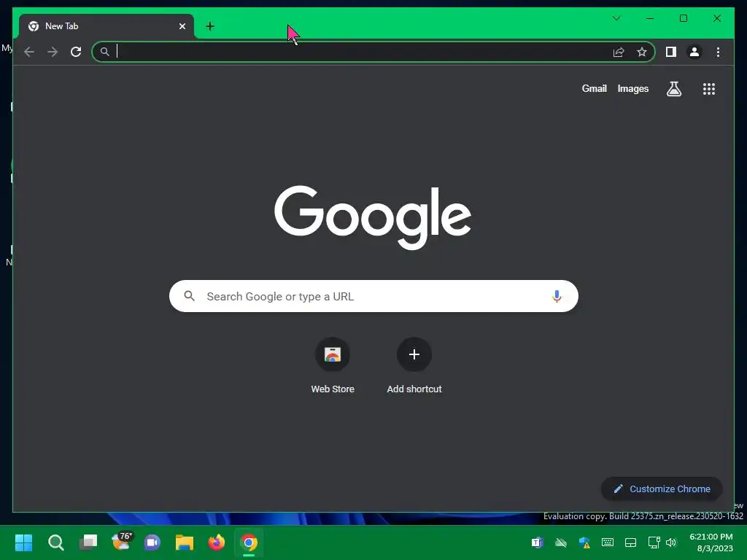Open Windows Security tray icon with warning

tap(584, 542)
